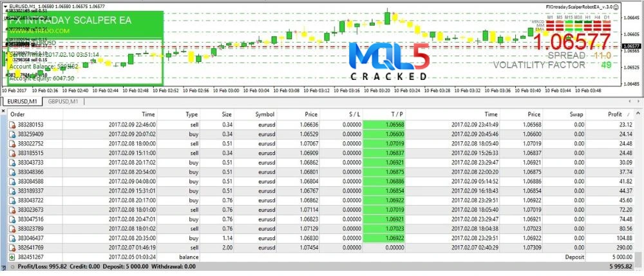Viewport: 644px width, 276px height.
Task: Click the scrollbar up arrow in order list
Action: click(638, 114)
